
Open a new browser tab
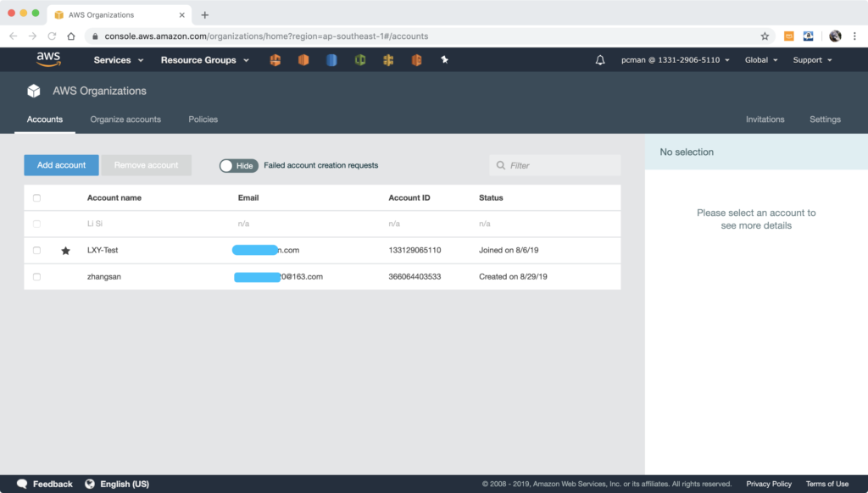point(205,15)
